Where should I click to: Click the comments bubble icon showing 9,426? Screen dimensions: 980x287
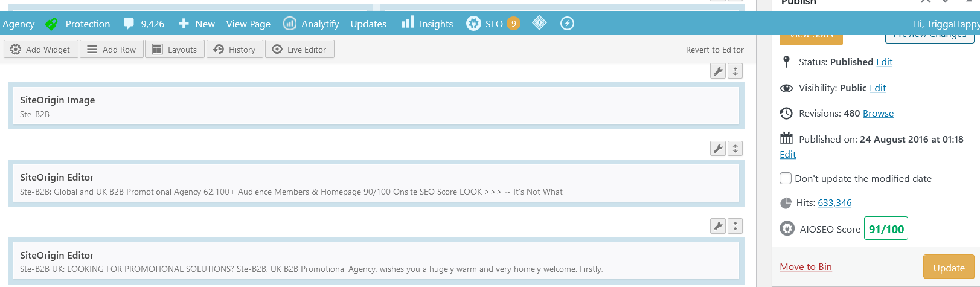coord(129,24)
